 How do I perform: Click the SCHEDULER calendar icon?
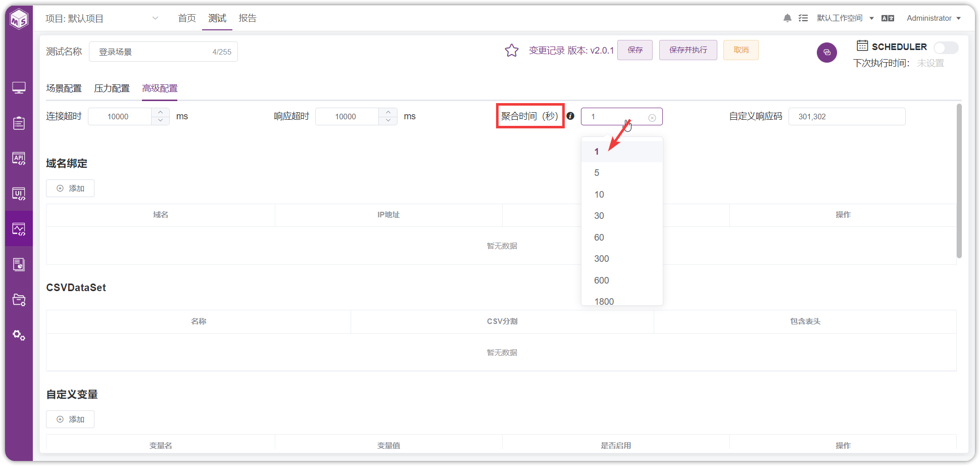point(862,46)
